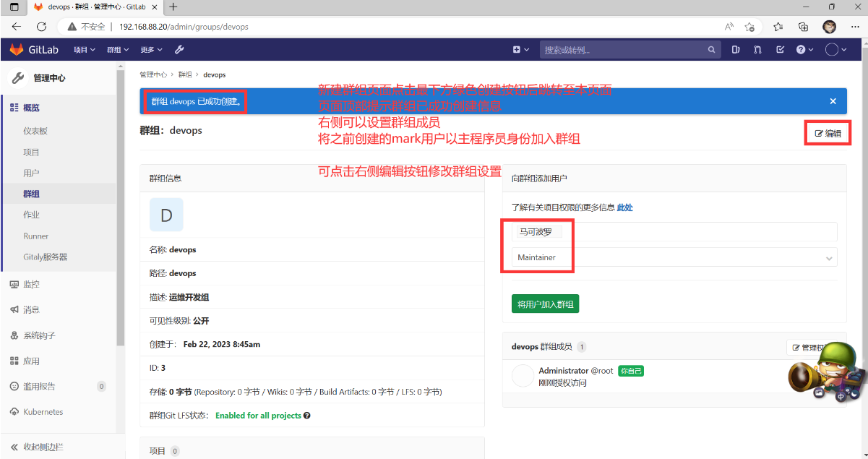The width and height of the screenshot is (868, 459).
Task: Open the user avatar dropdown in navbar
Action: point(835,50)
